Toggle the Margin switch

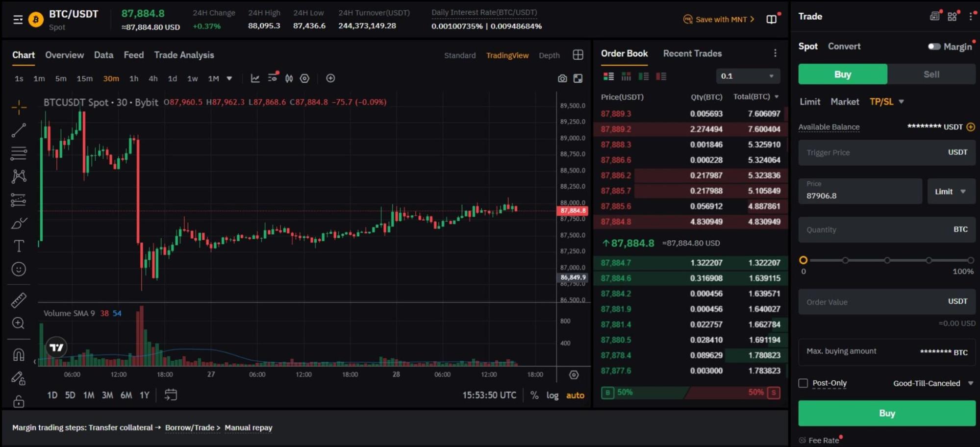(x=934, y=47)
